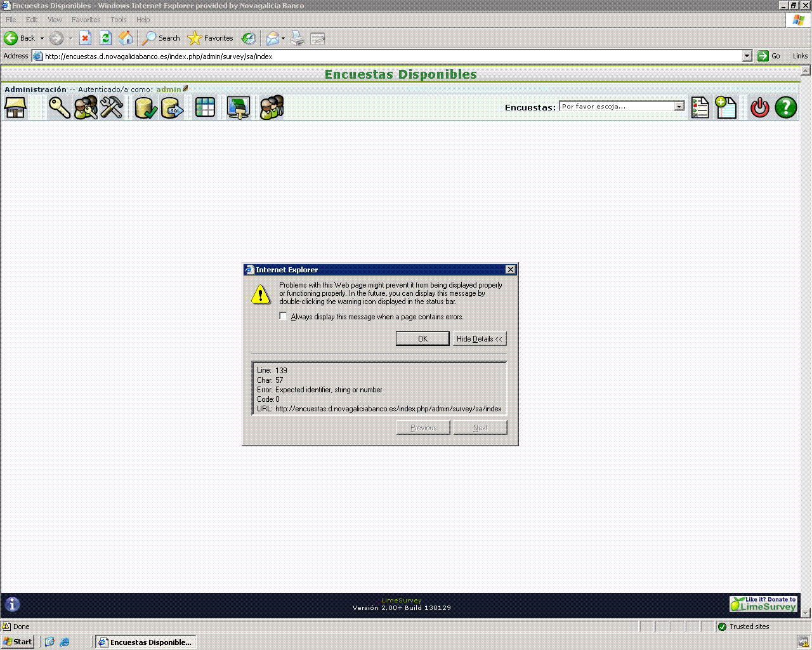Click the Back button
Image resolution: width=812 pixels, height=650 pixels.
[x=20, y=38]
